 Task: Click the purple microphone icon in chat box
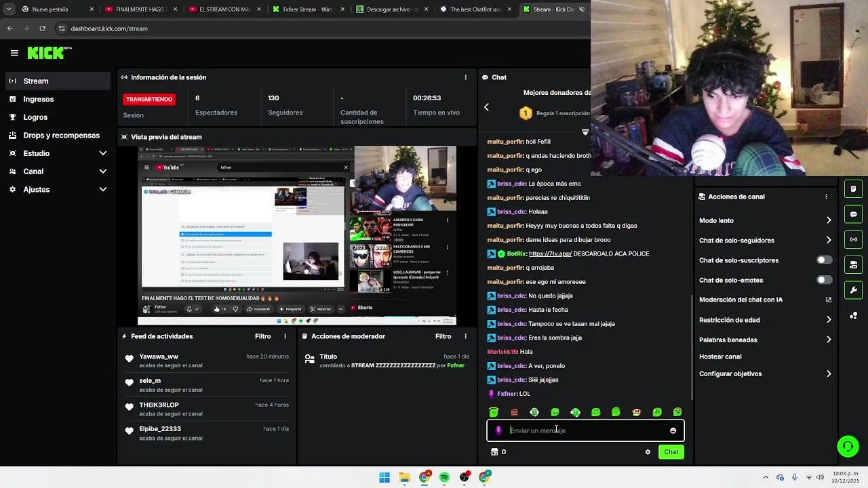[x=498, y=430]
